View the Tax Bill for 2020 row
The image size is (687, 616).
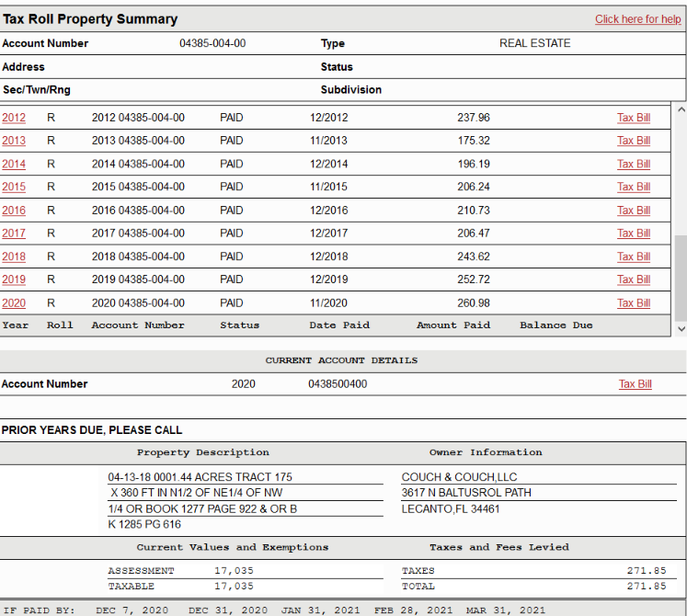(634, 303)
